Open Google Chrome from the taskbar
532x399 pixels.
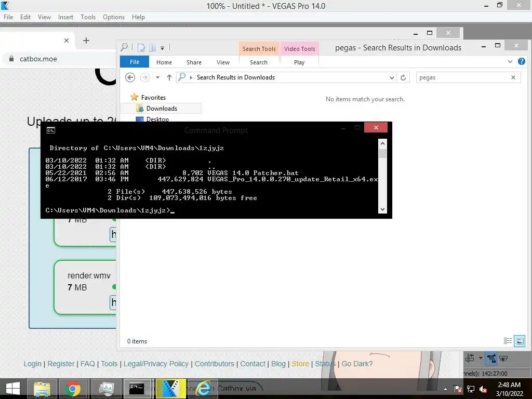click(x=73, y=389)
